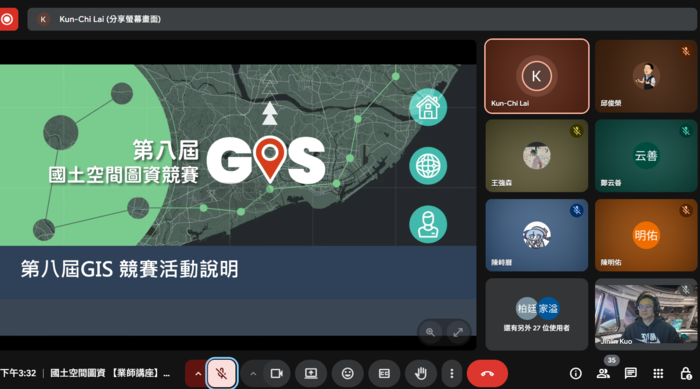Click the muted mic icon on 鄭云善 tile
Screen dimensions: 700x389
pyautogui.click(x=686, y=131)
